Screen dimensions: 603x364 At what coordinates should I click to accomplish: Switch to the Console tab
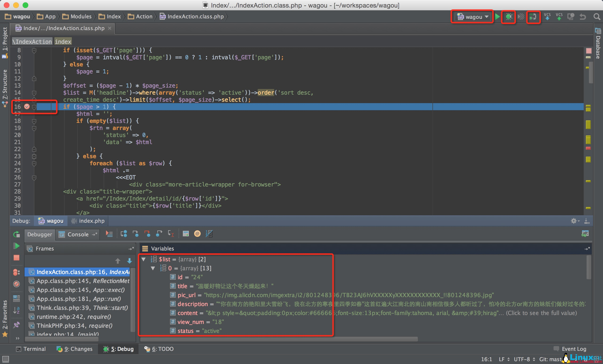coord(78,234)
